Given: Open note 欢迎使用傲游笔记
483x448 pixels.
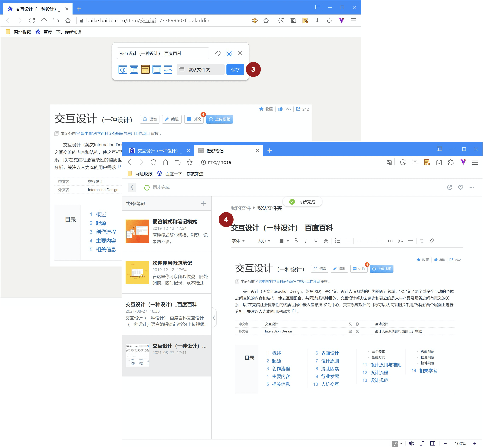Looking at the screenshot, I should [167, 273].
